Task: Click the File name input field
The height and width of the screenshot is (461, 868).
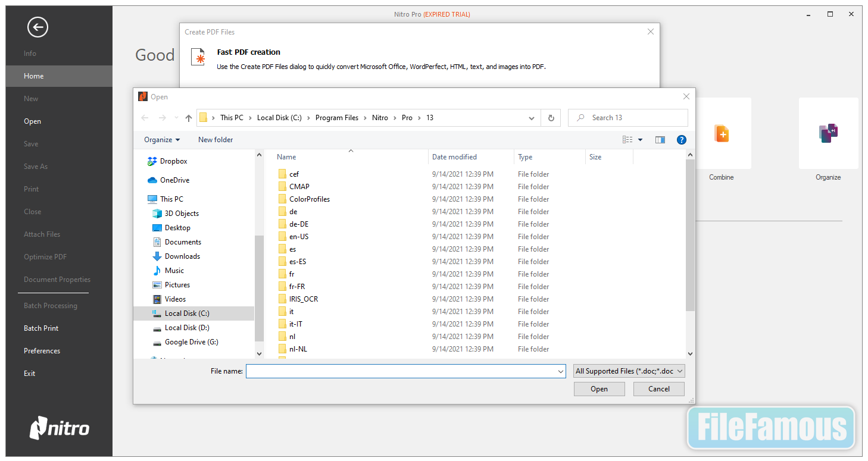Action: click(401, 371)
